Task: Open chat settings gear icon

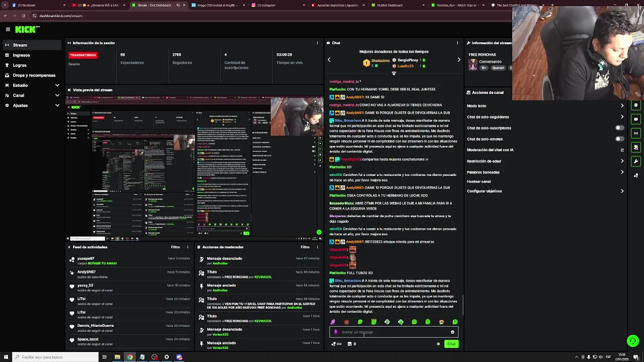Action: tap(438, 344)
